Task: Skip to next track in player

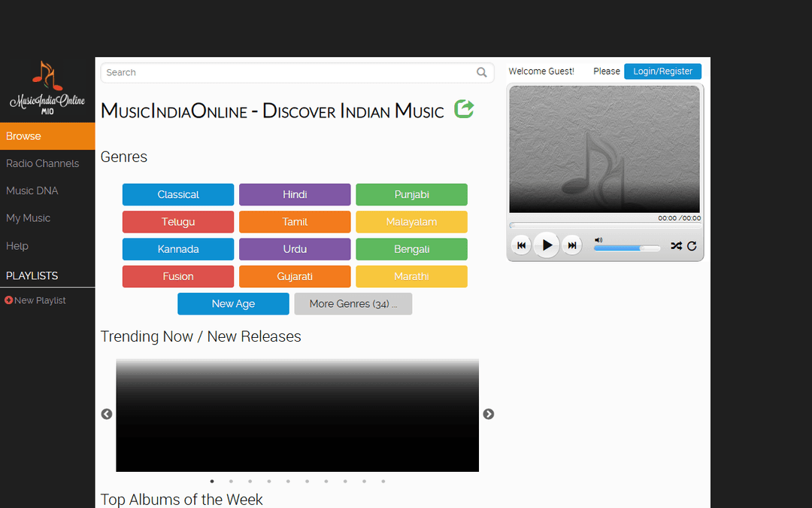Action: (x=571, y=245)
